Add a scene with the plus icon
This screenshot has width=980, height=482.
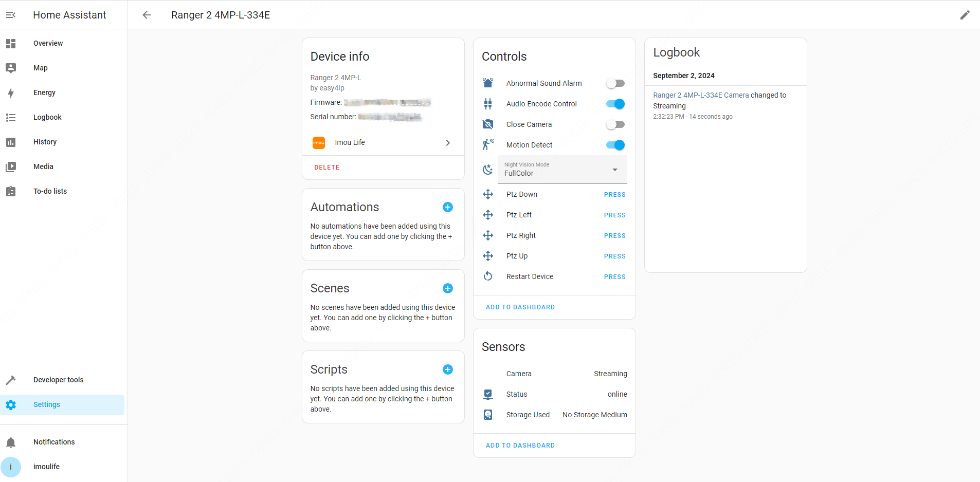pyautogui.click(x=448, y=288)
